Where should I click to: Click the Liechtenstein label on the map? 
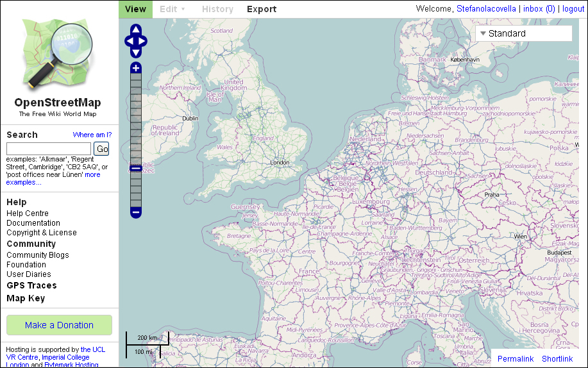tap(421, 260)
